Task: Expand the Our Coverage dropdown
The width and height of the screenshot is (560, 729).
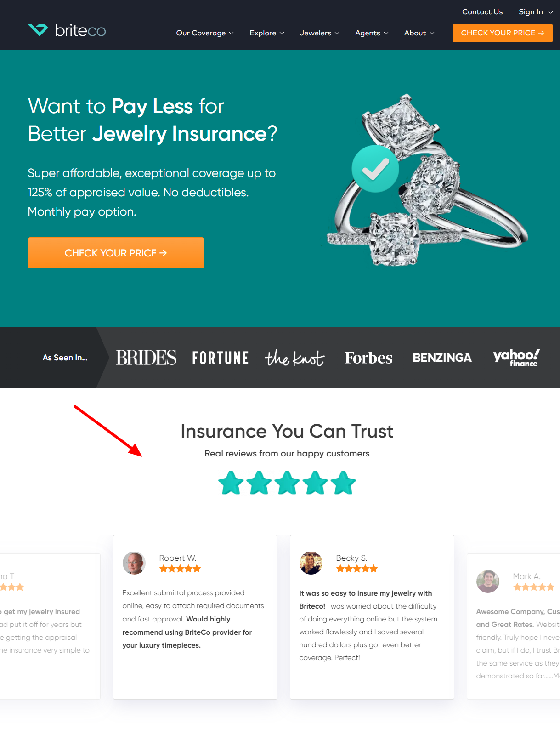Action: pyautogui.click(x=205, y=33)
